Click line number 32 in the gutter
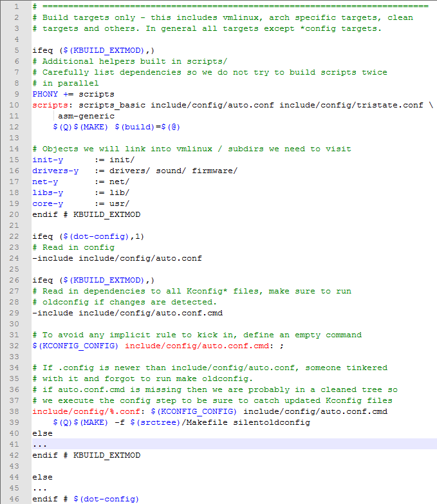The height and width of the screenshot is (504, 437). click(14, 346)
